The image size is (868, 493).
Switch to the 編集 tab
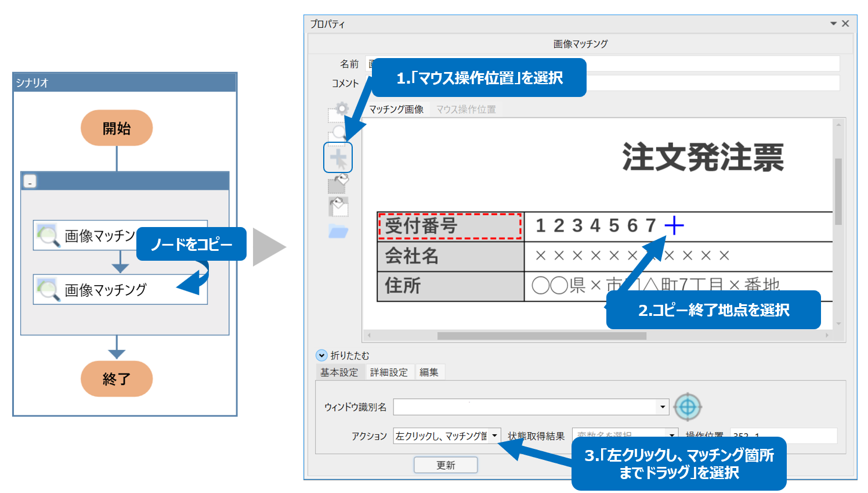[429, 372]
